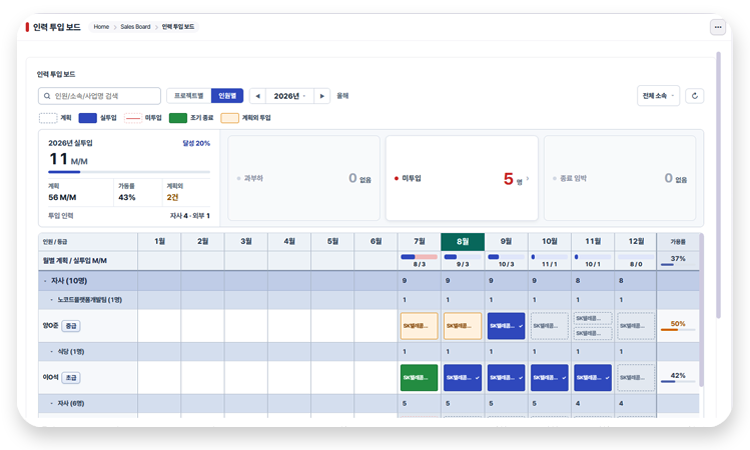
Task: Select the 1월 column header
Action: click(159, 241)
